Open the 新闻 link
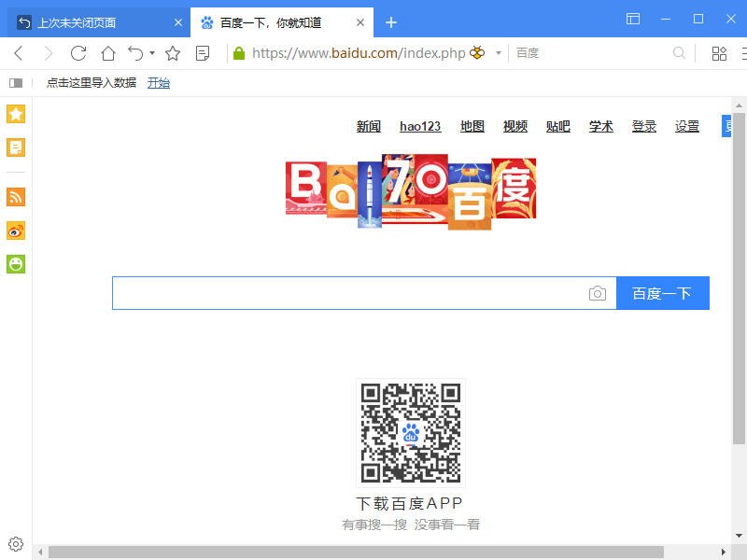 tap(369, 126)
